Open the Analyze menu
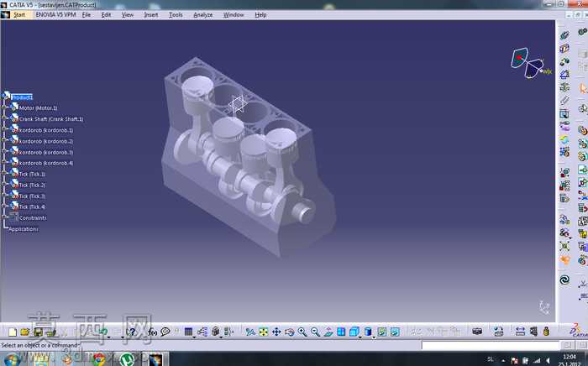 203,14
